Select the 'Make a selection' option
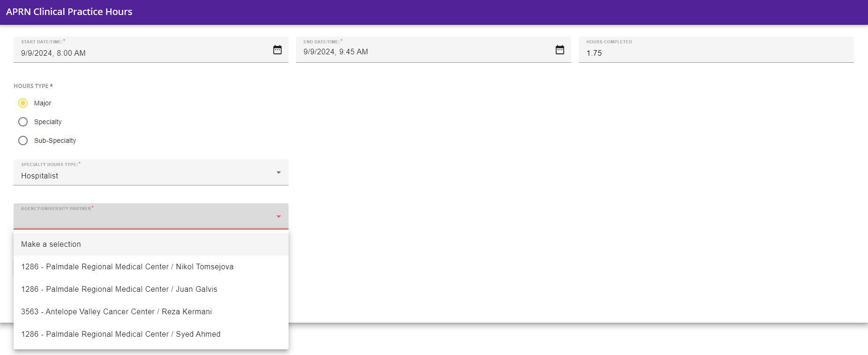This screenshot has height=355, width=868. tap(151, 244)
